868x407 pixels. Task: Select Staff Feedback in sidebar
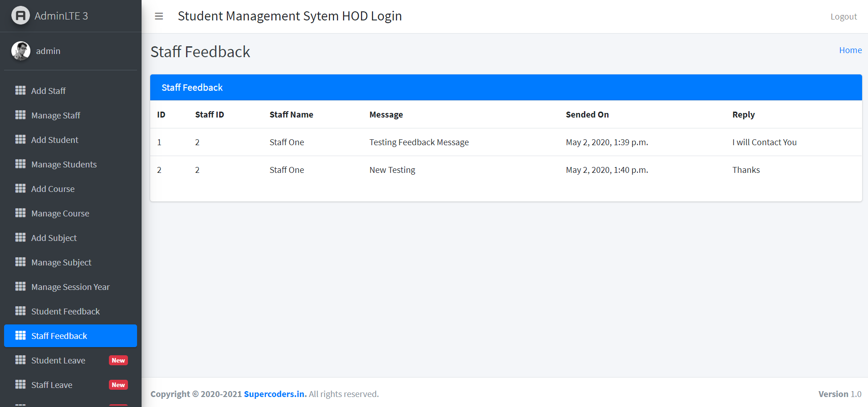click(70, 336)
